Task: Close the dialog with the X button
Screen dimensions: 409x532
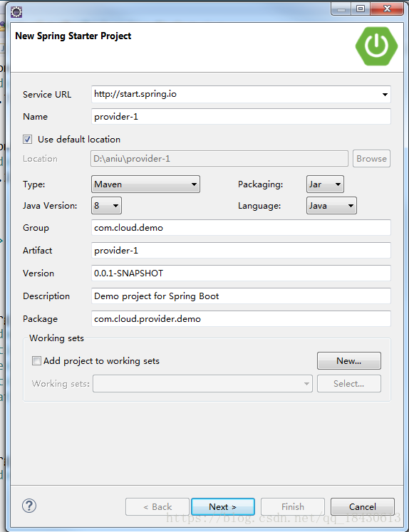Action: [388, 9]
